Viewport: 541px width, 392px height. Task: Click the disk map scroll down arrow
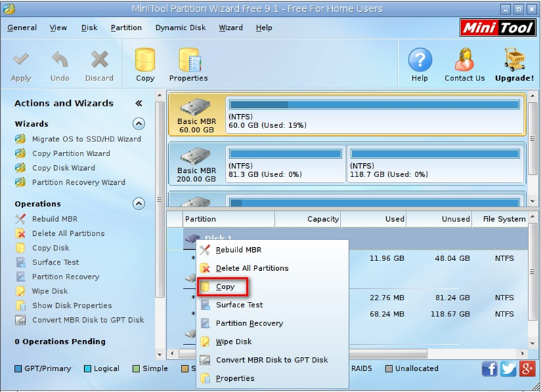(x=533, y=202)
